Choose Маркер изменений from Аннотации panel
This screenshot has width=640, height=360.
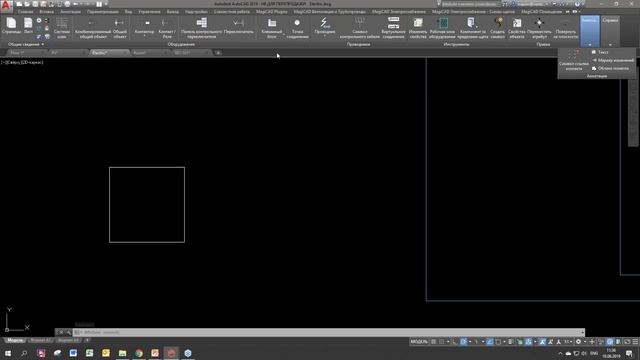click(613, 60)
